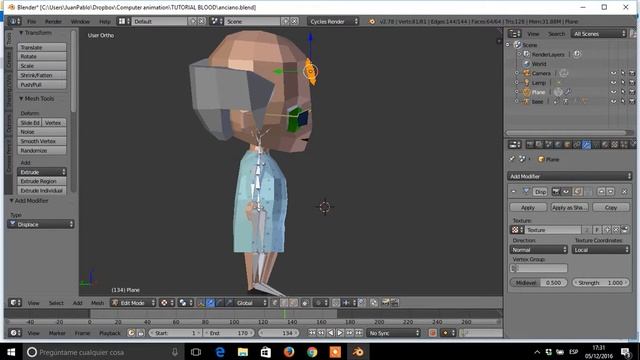640x360 pixels.
Task: Collapse the Transform panel
Action: [x=21, y=33]
